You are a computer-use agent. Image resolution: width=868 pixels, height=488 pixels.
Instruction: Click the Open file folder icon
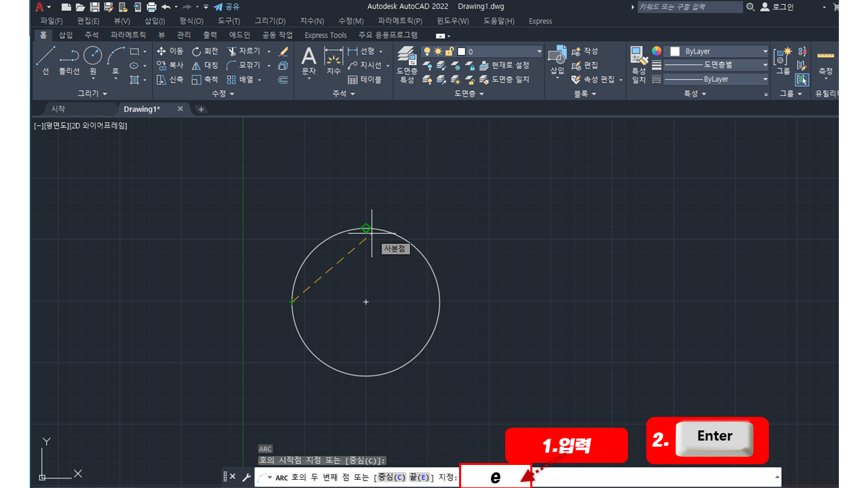click(x=80, y=7)
